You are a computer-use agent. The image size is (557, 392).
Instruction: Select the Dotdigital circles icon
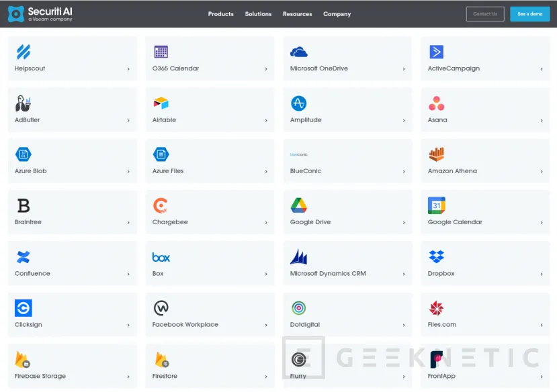pos(299,308)
